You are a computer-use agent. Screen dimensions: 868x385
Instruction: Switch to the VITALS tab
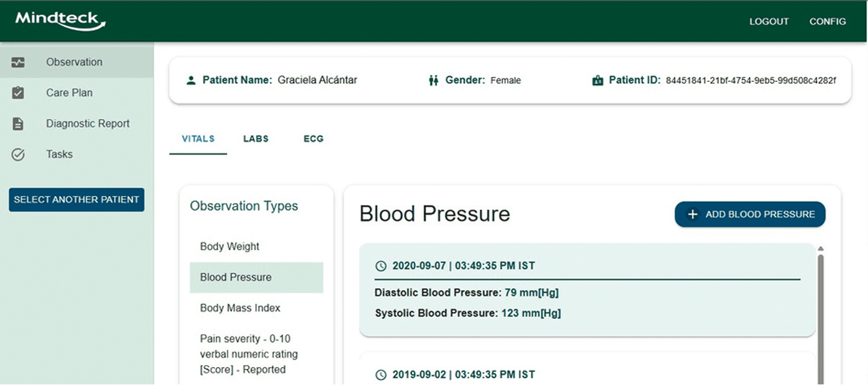[x=198, y=139]
